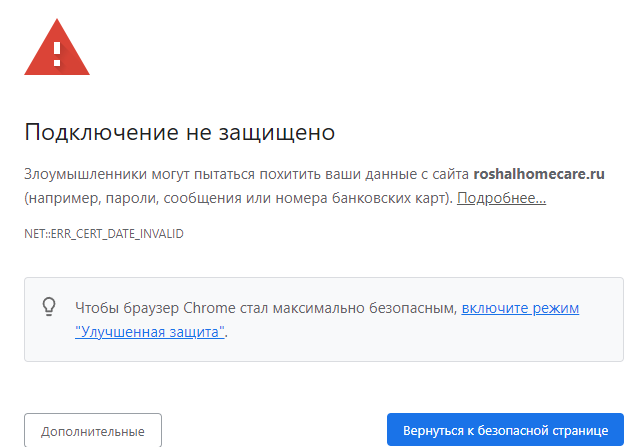Click the "Улучшенная защита" link text
The height and width of the screenshot is (447, 643).
(x=150, y=331)
